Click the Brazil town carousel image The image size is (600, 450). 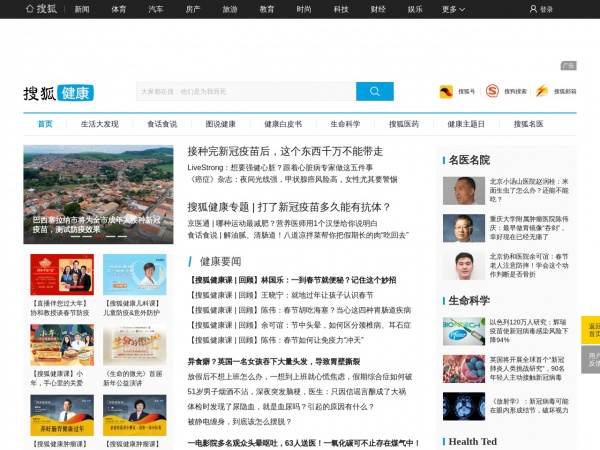click(98, 194)
